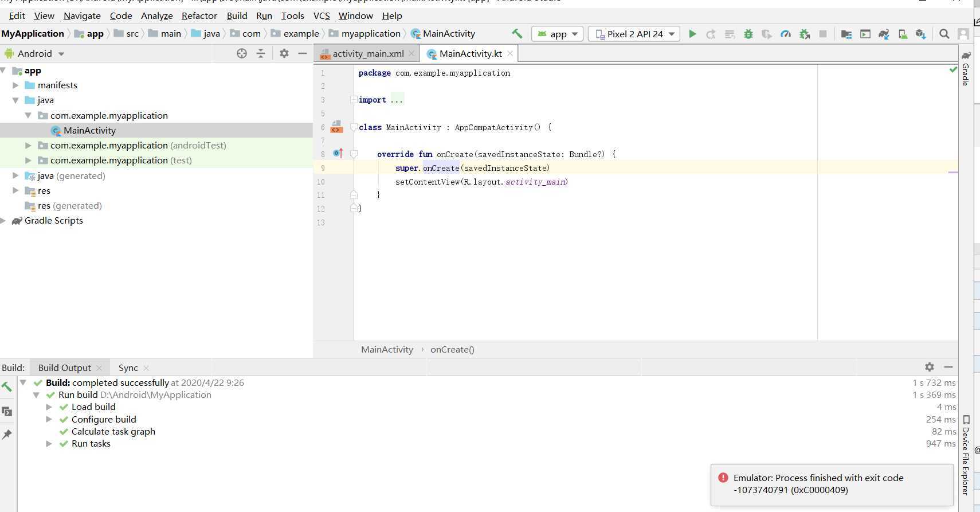The image size is (980, 512).
Task: Click the Make Project hammer icon
Action: pos(517,34)
